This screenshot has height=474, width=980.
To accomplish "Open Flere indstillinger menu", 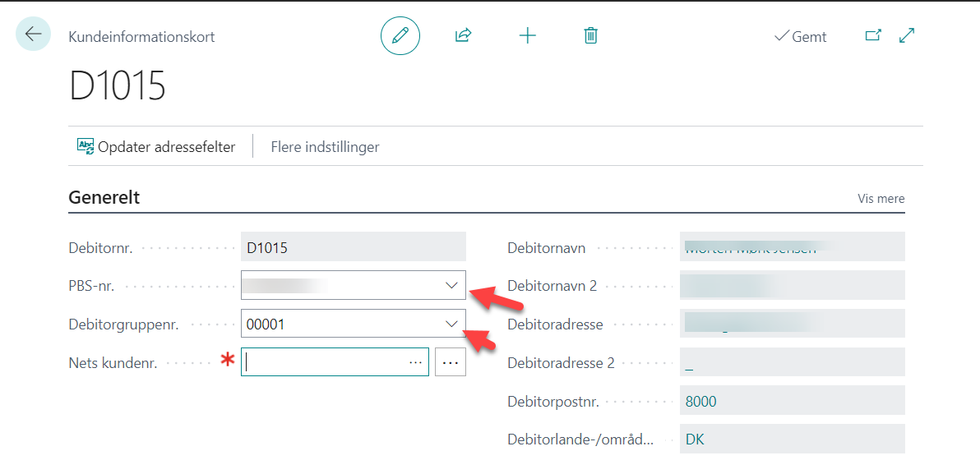I will pyautogui.click(x=325, y=147).
